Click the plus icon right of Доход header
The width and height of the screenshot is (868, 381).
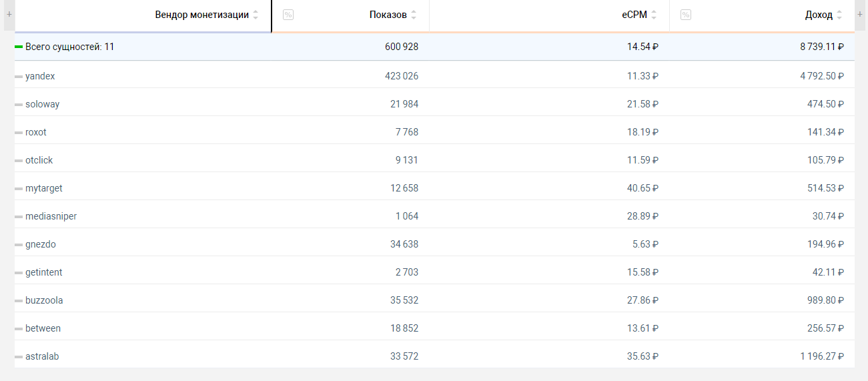pos(860,14)
